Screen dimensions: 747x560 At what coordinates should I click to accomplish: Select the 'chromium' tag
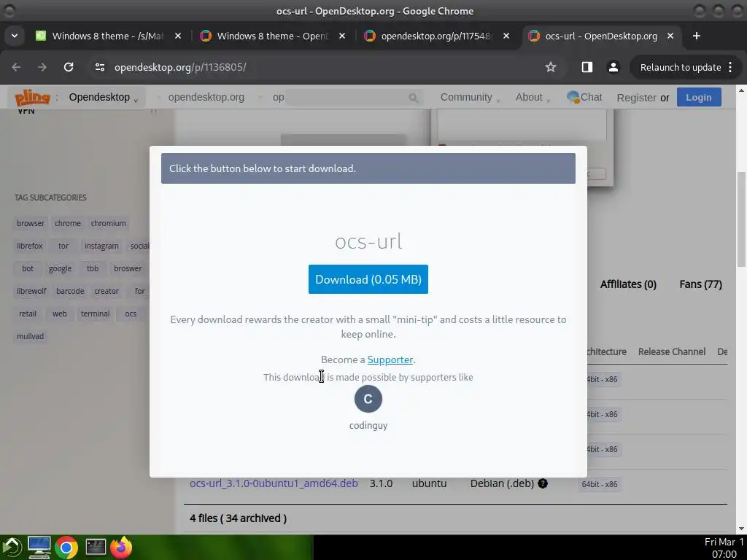tap(109, 223)
